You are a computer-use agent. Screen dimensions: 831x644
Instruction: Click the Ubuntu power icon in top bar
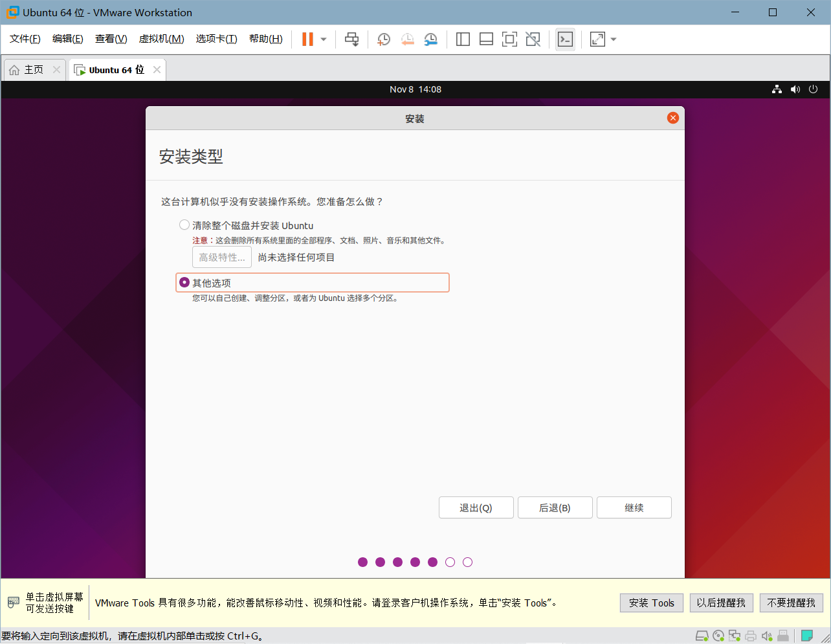point(814,89)
